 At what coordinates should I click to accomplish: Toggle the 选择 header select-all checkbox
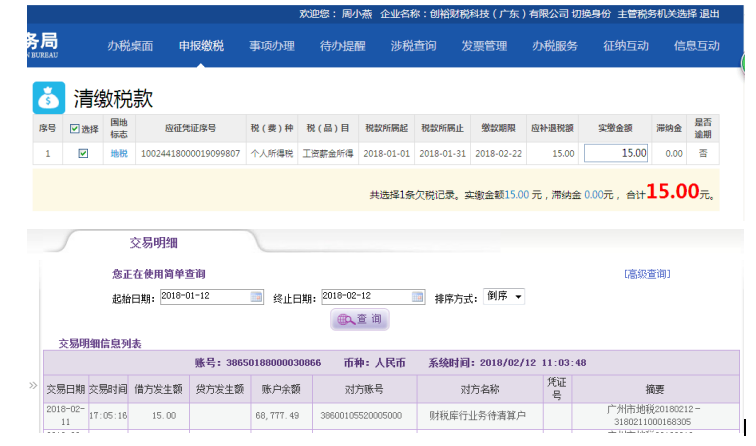click(75, 129)
